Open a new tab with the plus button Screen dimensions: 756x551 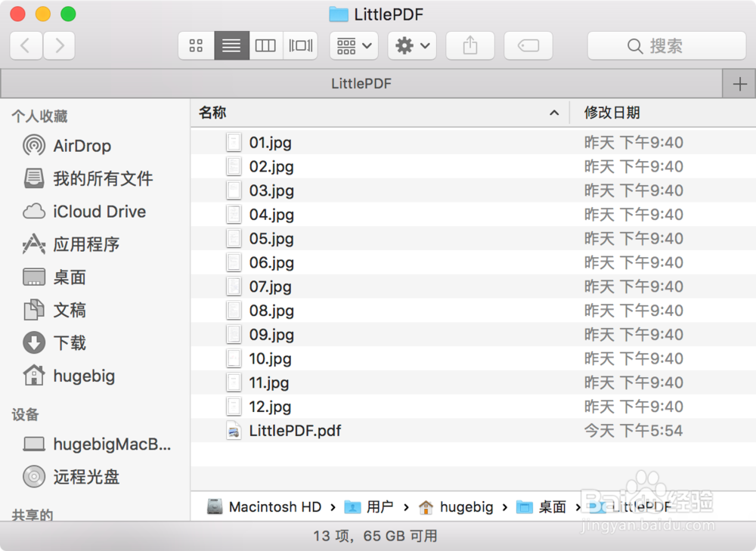click(x=740, y=83)
